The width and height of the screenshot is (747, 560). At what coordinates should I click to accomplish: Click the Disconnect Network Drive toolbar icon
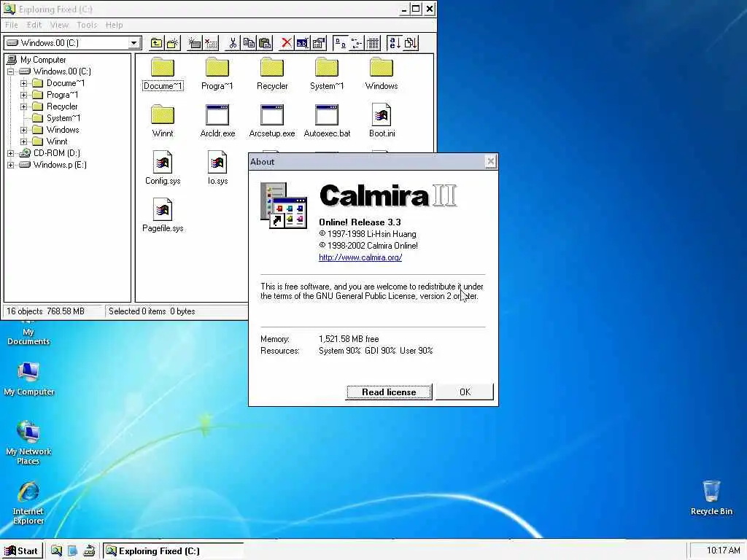point(211,43)
